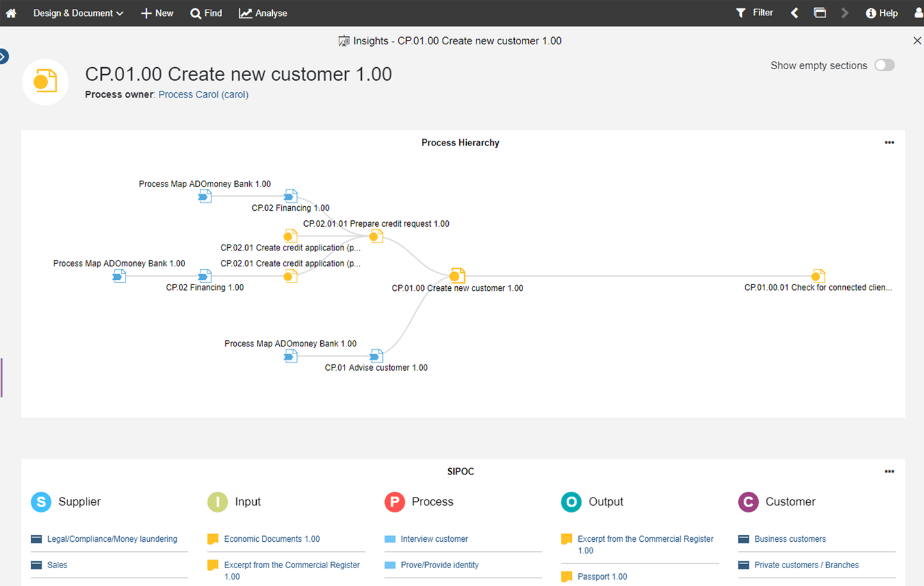The image size is (924, 586).
Task: Click topmost Process Map ADOmoney Bank node icon
Action: 205,196
